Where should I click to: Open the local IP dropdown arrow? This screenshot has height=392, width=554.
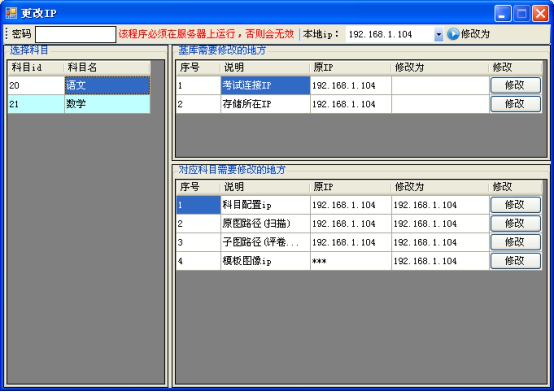point(438,35)
